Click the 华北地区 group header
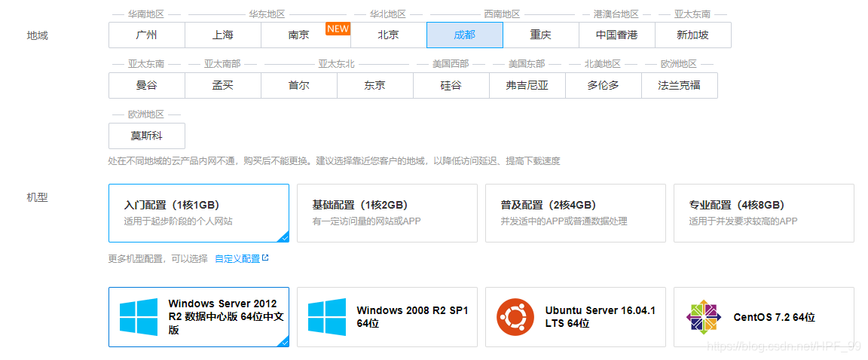This screenshot has height=360, width=868. (x=388, y=14)
